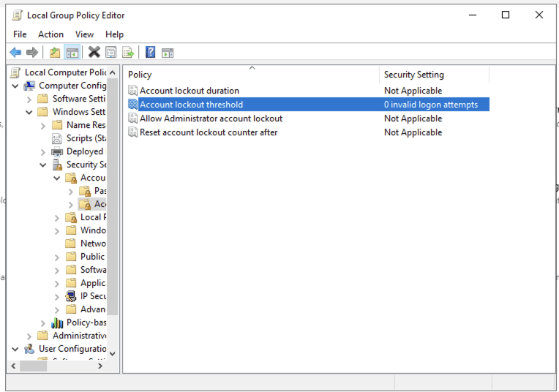This screenshot has width=559, height=392.
Task: Open the Action menu
Action: [x=50, y=34]
